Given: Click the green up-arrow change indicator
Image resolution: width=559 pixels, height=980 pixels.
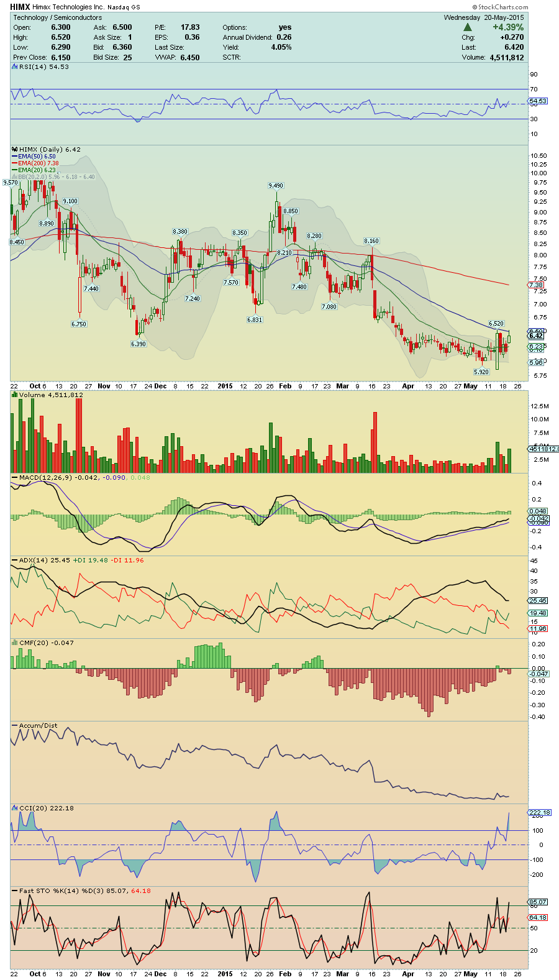Looking at the screenshot, I should [x=468, y=27].
